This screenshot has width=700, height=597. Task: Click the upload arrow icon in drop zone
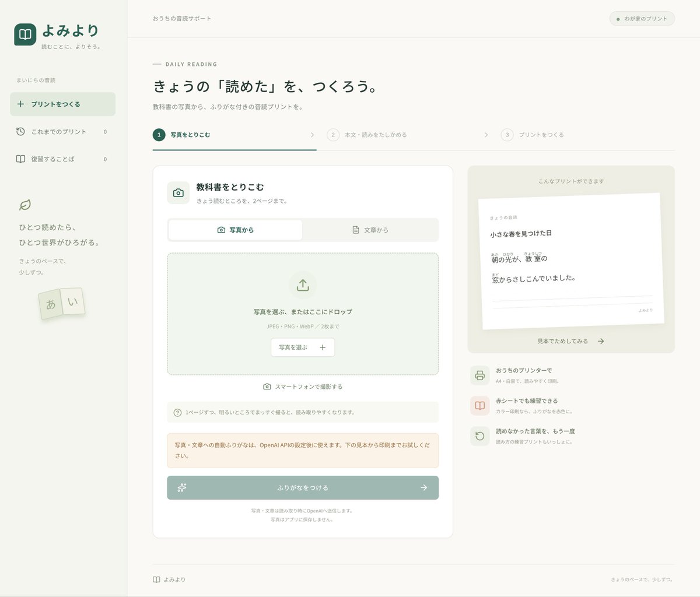click(x=303, y=285)
